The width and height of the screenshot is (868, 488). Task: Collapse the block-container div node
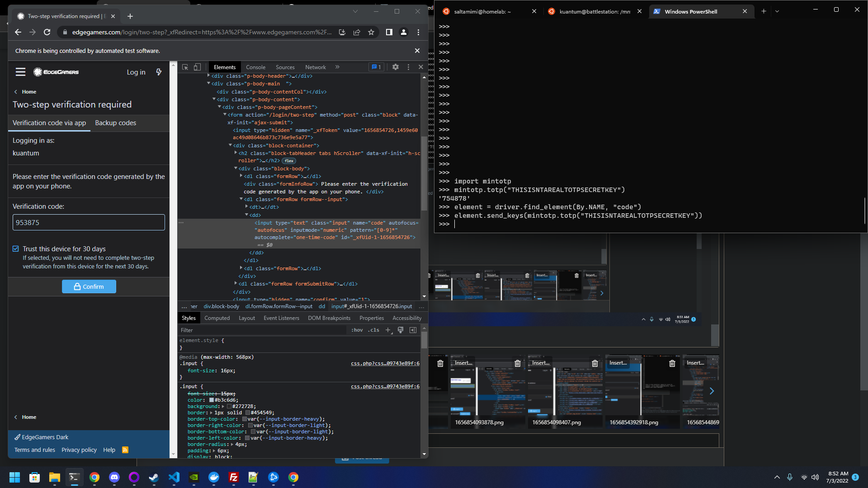(x=230, y=145)
